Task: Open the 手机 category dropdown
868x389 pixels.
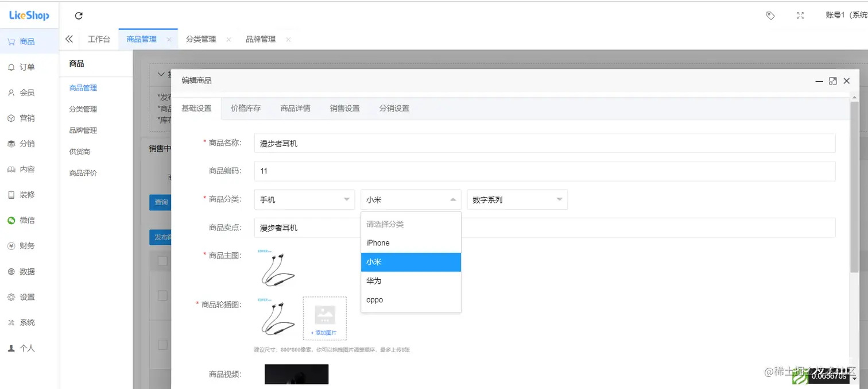Action: 304,199
